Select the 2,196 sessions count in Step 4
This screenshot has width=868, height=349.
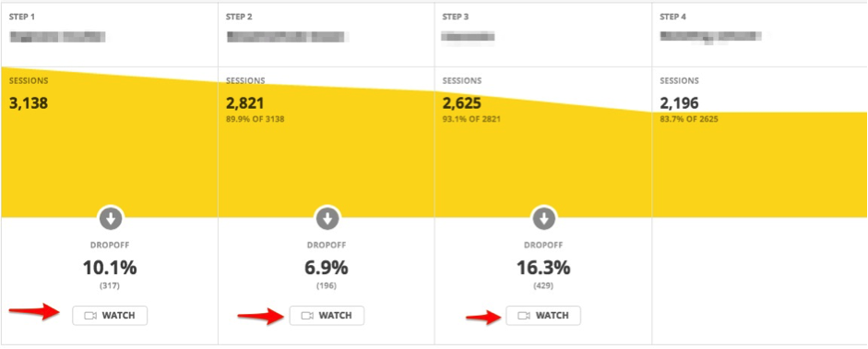pos(679,103)
